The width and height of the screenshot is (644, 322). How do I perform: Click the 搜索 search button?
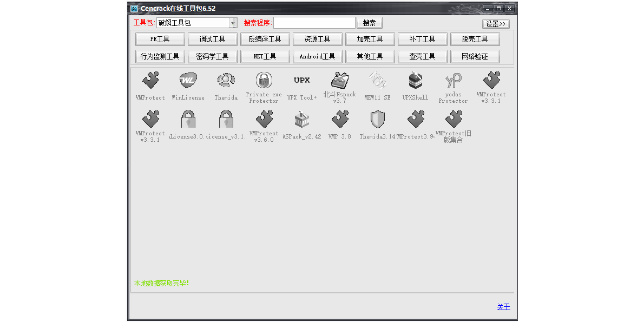pyautogui.click(x=370, y=22)
